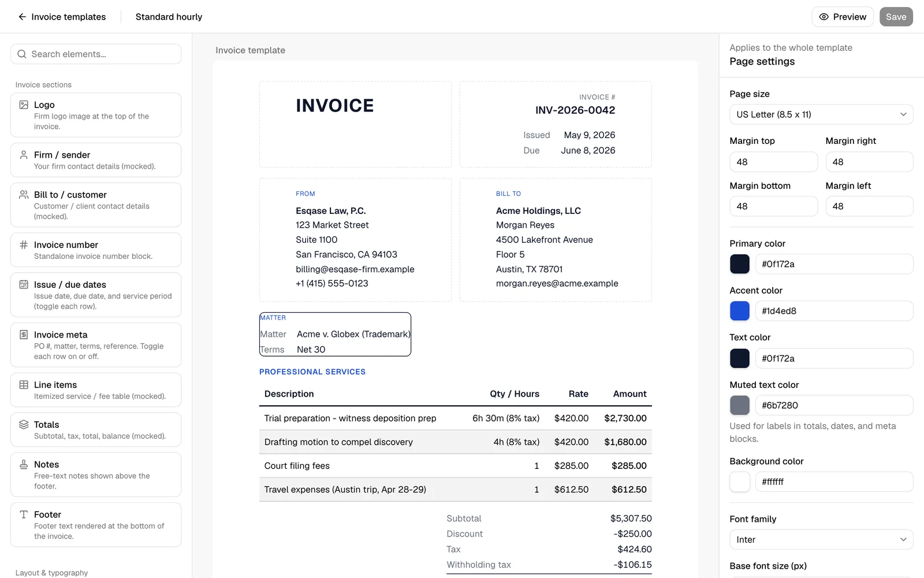Add the Notes section card
The image size is (924, 578).
pyautogui.click(x=96, y=475)
